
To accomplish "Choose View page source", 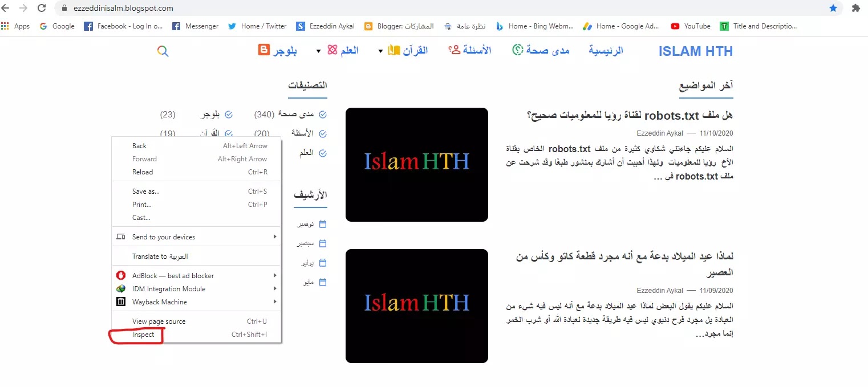I will (x=197, y=321).
